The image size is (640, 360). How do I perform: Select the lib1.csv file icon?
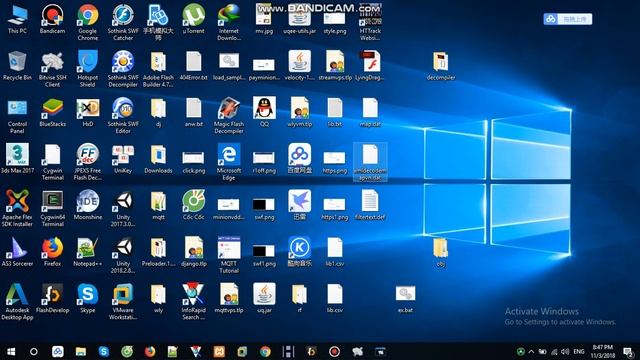(x=335, y=252)
